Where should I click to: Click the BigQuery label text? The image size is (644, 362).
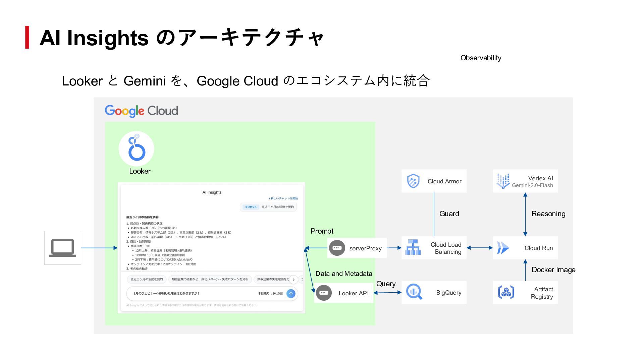click(449, 293)
